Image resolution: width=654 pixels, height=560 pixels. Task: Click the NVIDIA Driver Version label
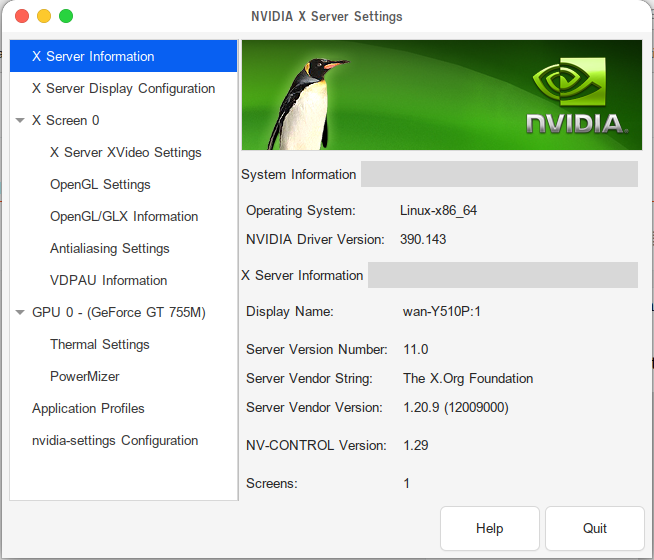click(315, 239)
